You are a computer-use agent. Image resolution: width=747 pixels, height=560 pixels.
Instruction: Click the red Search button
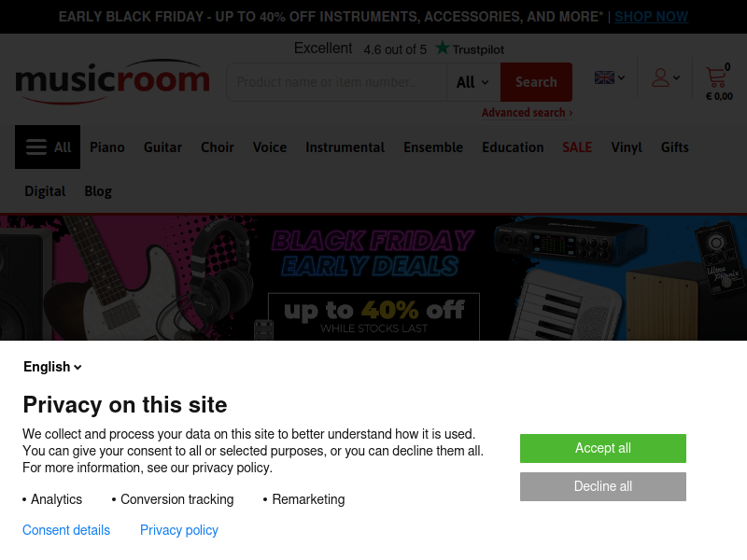pyautogui.click(x=536, y=82)
